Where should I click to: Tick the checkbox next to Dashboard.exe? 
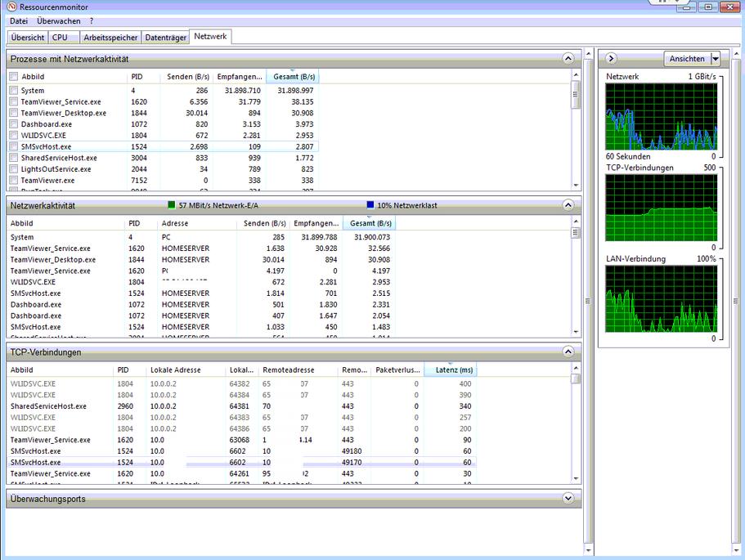tap(13, 124)
